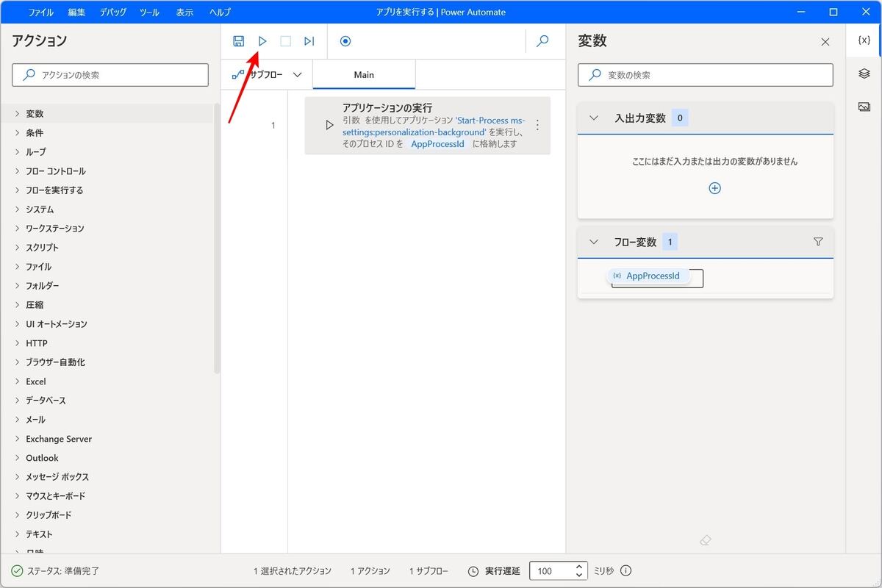Open the UI elements layers sidebar icon

[x=864, y=73]
